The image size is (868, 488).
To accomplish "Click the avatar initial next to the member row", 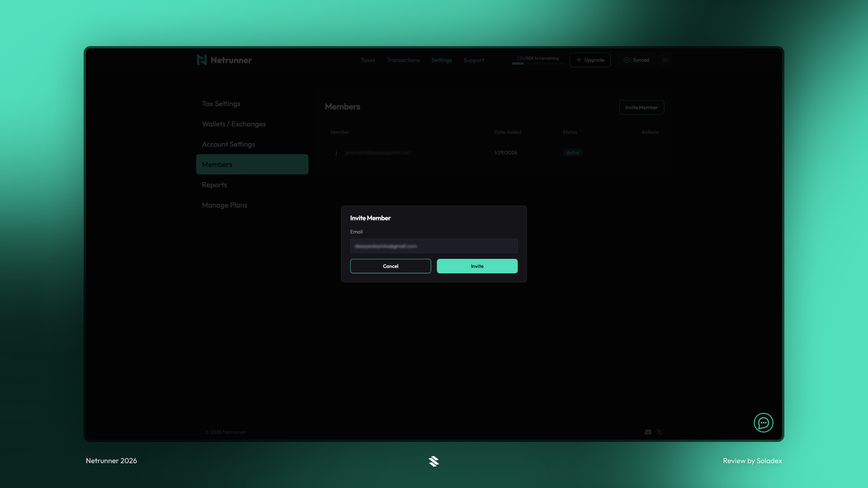I will 336,153.
